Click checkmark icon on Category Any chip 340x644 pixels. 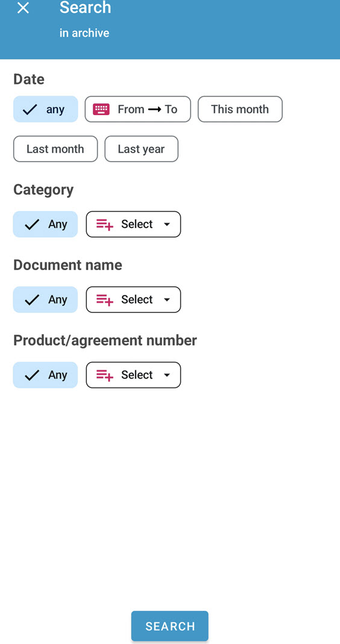[32, 224]
